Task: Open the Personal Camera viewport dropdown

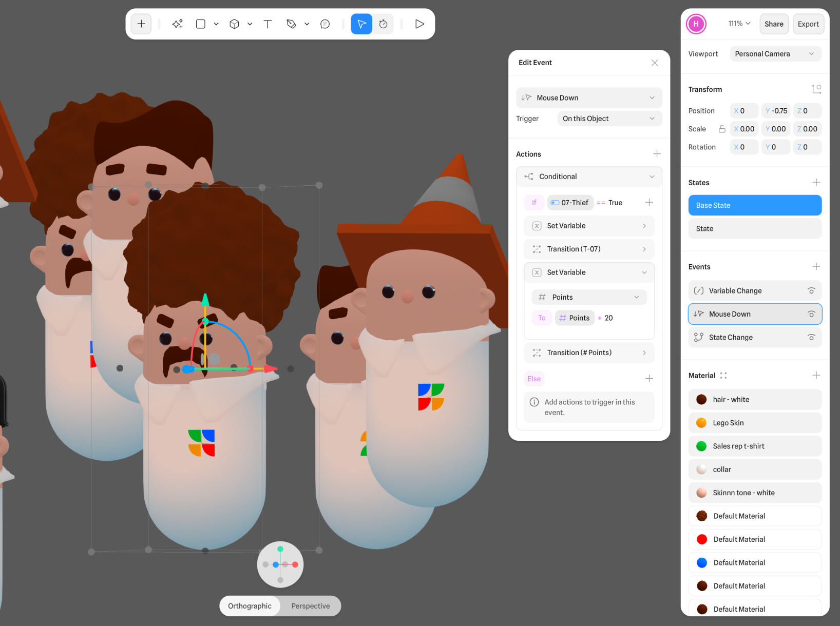Action: click(x=775, y=54)
